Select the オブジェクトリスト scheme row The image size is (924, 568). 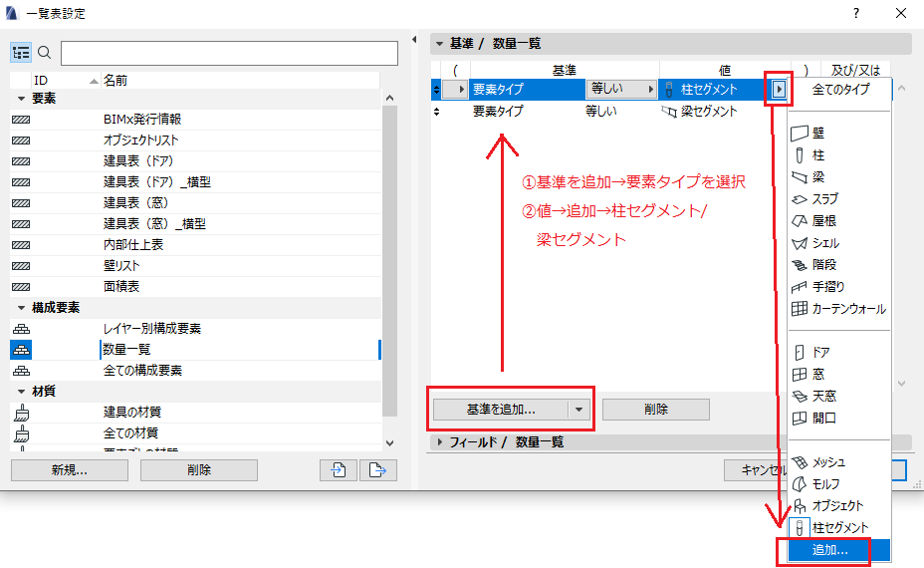(195, 141)
